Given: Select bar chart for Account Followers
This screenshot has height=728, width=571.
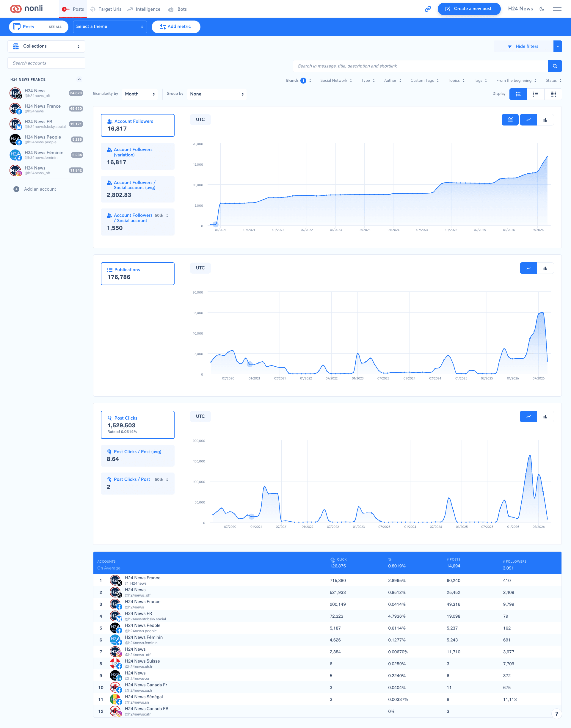Looking at the screenshot, I should point(545,120).
